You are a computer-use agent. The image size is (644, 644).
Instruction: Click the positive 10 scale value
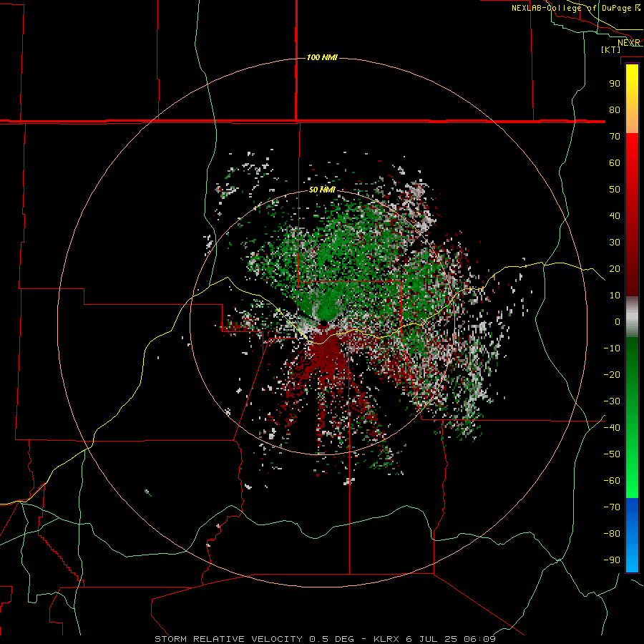[615, 296]
